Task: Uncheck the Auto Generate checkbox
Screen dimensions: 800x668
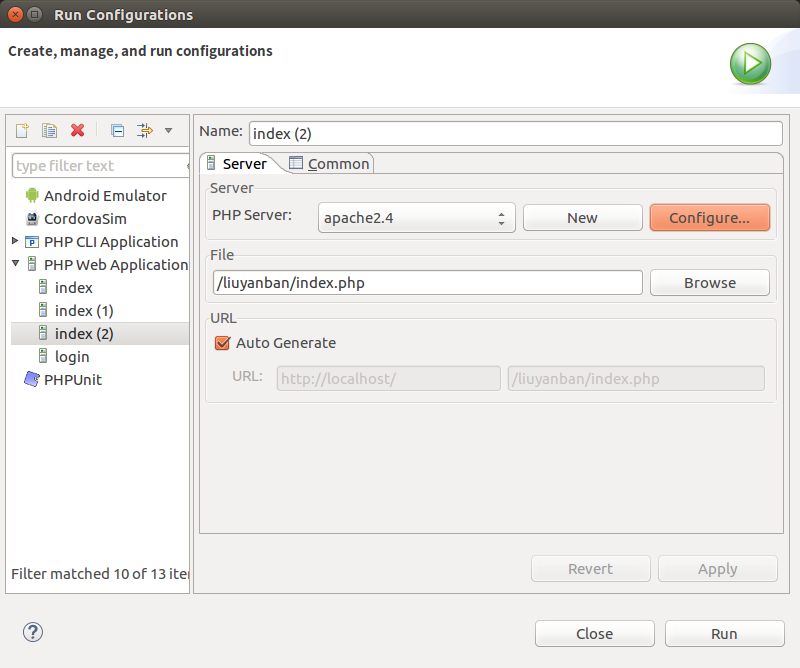Action: click(x=223, y=343)
